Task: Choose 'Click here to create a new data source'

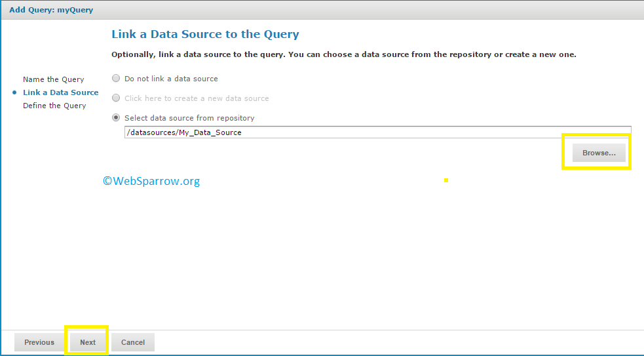Action: pyautogui.click(x=116, y=98)
